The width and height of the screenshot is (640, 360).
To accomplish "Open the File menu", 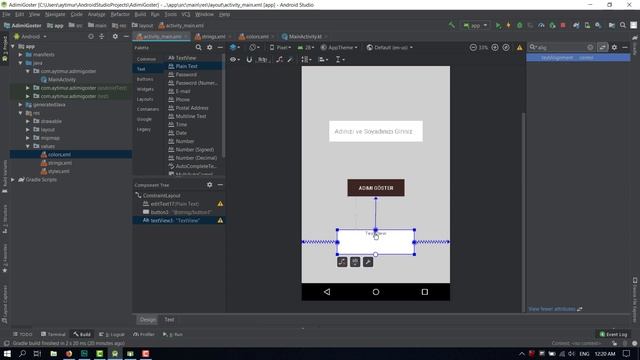I will tap(7, 14).
